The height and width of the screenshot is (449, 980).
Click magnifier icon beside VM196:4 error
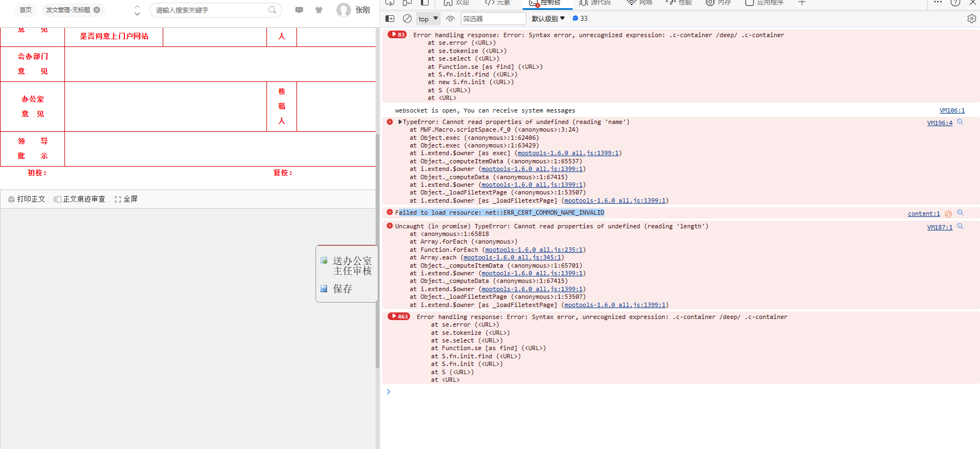tap(960, 122)
